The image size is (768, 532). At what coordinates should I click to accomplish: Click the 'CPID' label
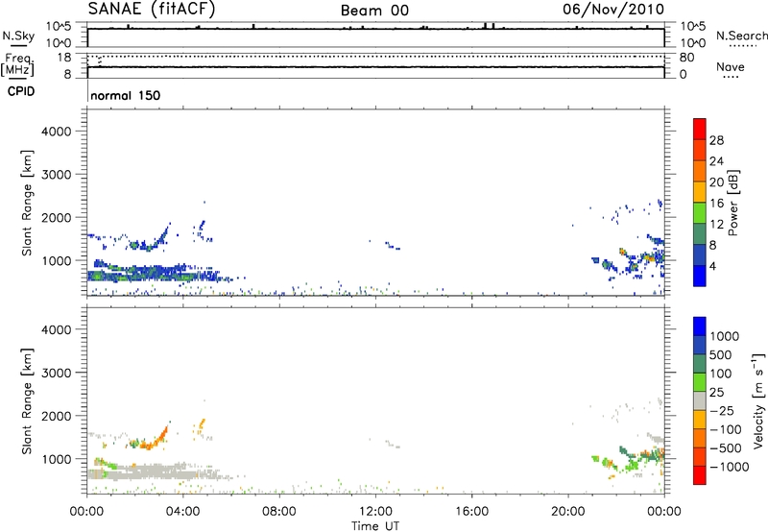pos(21,91)
